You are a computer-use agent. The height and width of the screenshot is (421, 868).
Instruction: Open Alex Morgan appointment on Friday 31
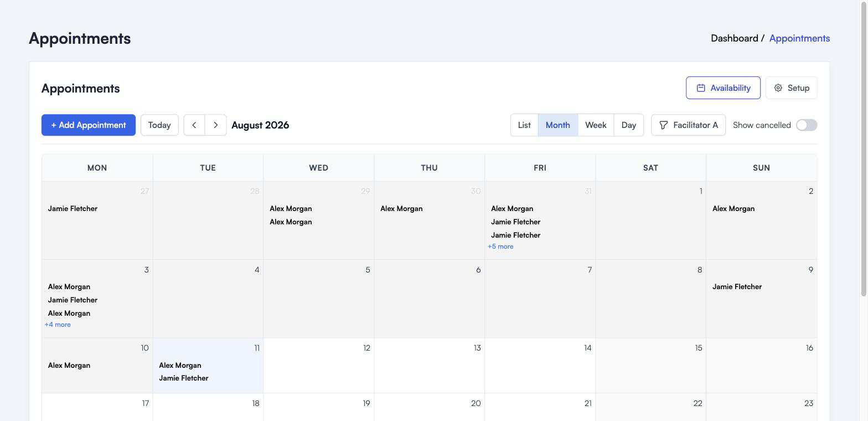pyautogui.click(x=512, y=209)
